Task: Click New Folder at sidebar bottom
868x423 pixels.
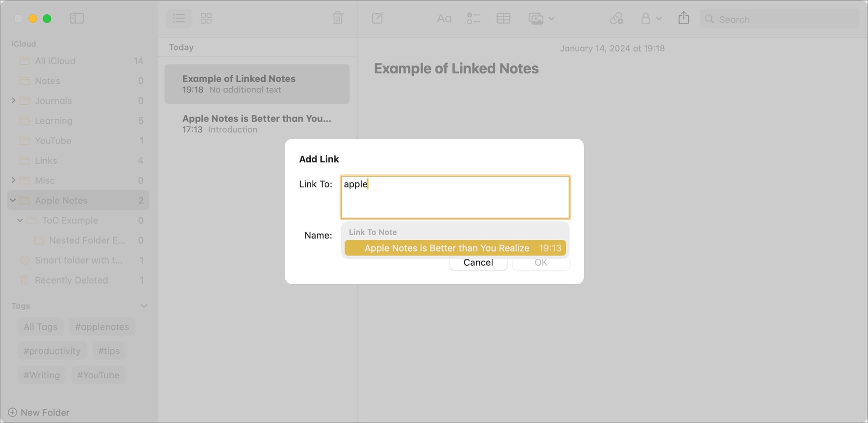Action: 39,412
